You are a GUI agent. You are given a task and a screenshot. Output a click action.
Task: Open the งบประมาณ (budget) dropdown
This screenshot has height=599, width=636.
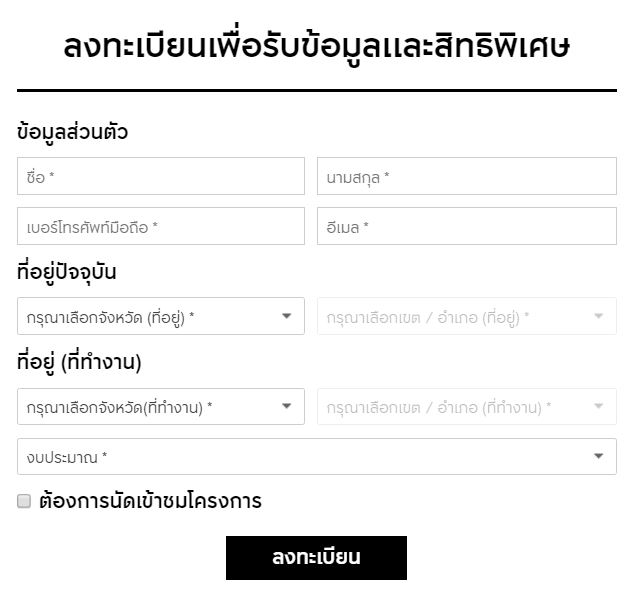coord(300,456)
